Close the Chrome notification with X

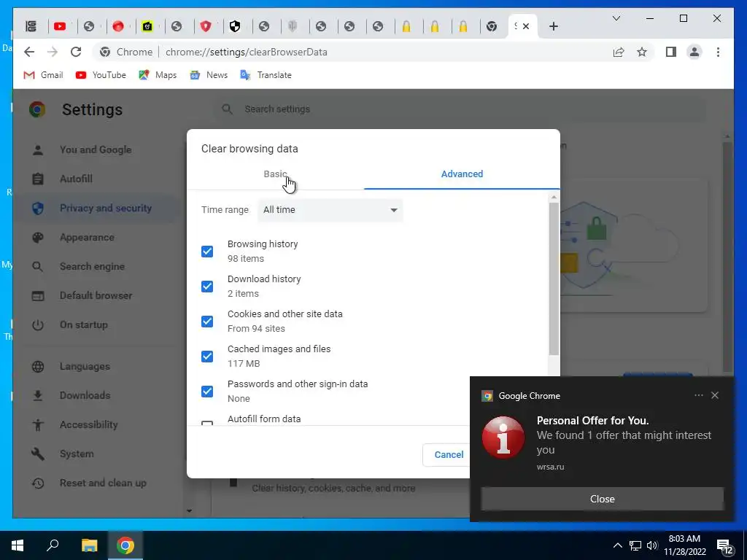point(715,395)
